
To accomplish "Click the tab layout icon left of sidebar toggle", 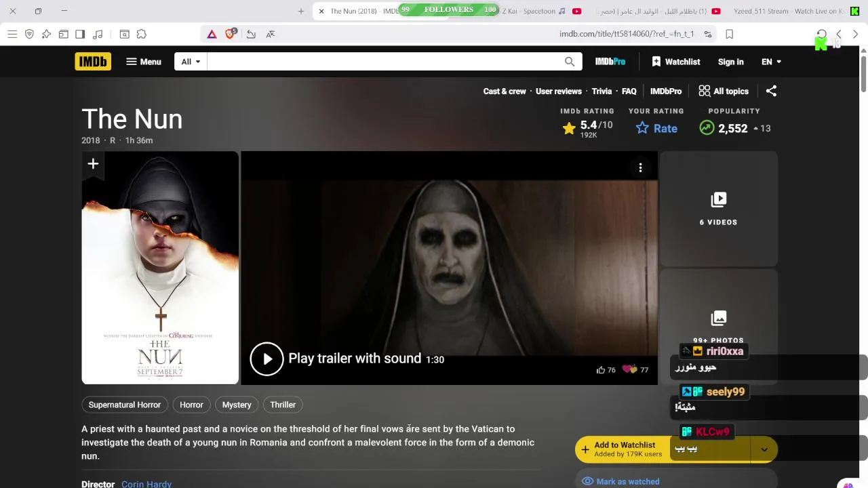I will point(63,34).
